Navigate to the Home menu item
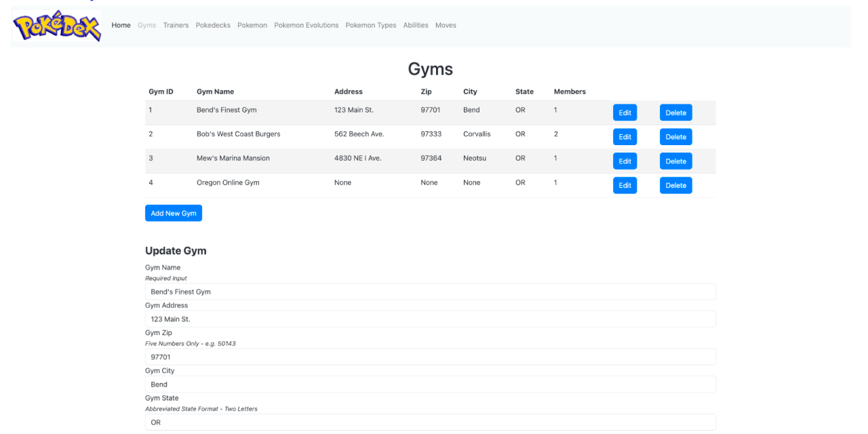This screenshot has height=434, width=868. [x=121, y=25]
